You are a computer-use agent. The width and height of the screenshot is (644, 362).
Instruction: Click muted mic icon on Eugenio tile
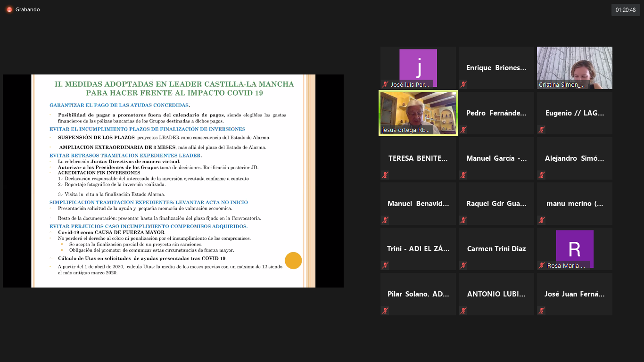[542, 130]
